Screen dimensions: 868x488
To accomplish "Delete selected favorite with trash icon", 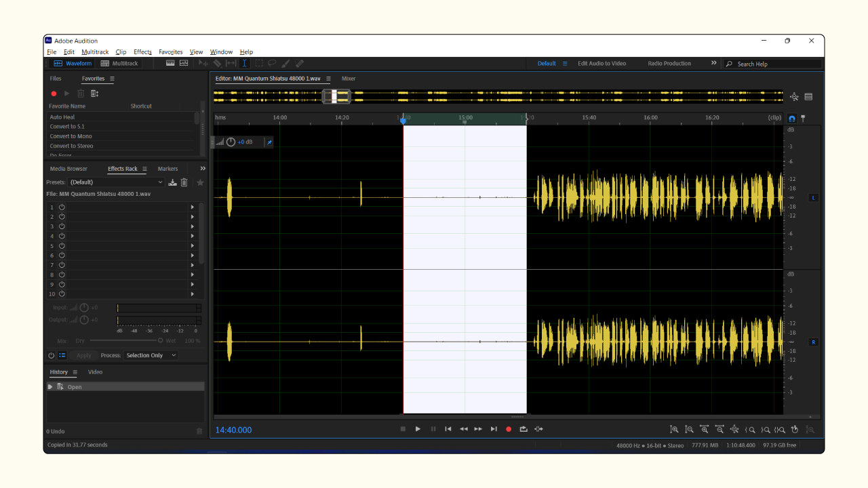I will (81, 94).
